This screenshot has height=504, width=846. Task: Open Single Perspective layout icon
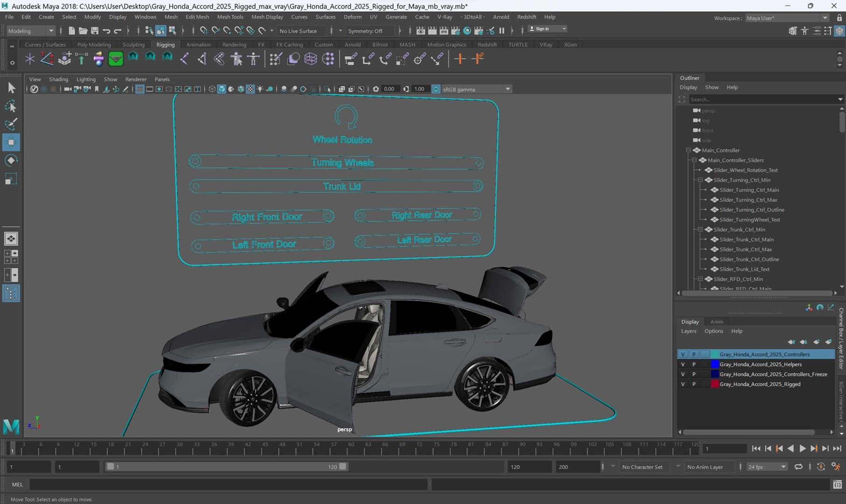11,239
